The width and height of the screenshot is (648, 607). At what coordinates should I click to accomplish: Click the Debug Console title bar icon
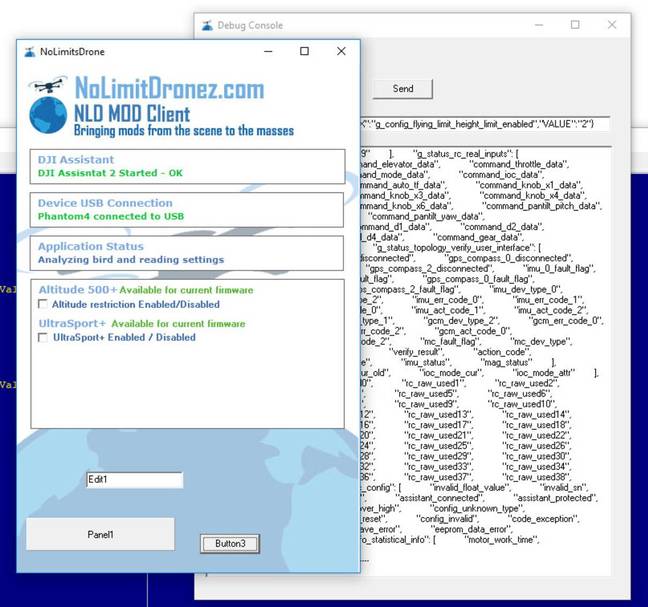tap(207, 25)
